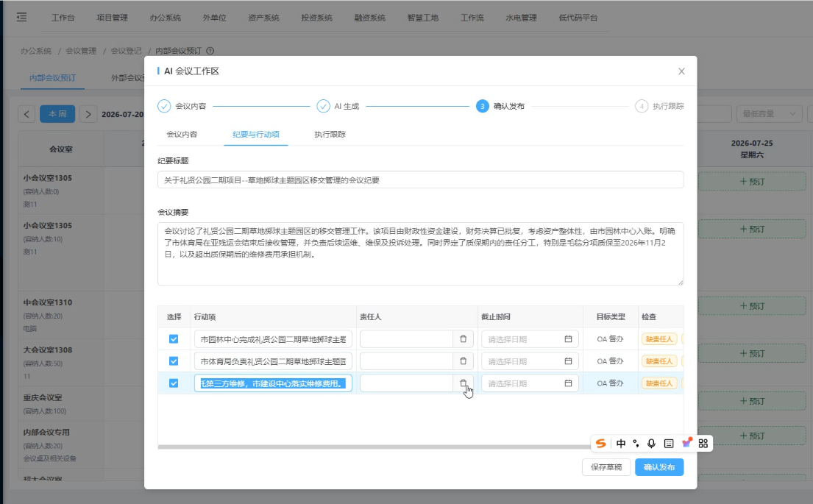Open 最低容量 dropdown filter

768,113
